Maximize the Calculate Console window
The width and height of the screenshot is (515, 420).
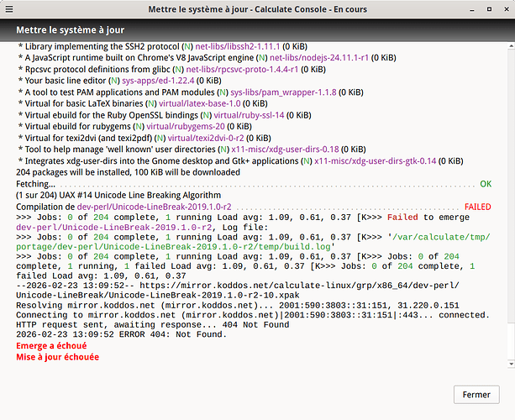pyautogui.click(x=490, y=9)
